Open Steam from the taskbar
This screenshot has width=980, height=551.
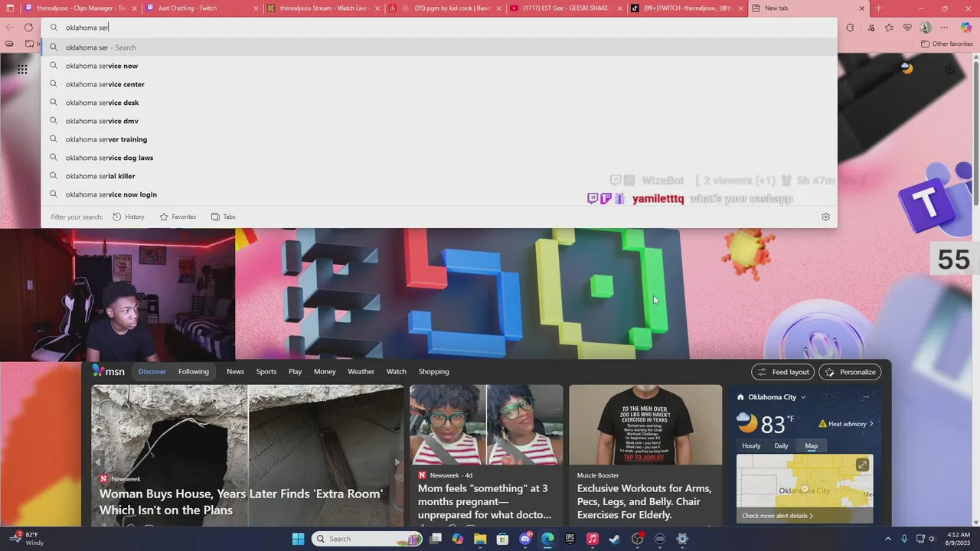click(x=614, y=539)
